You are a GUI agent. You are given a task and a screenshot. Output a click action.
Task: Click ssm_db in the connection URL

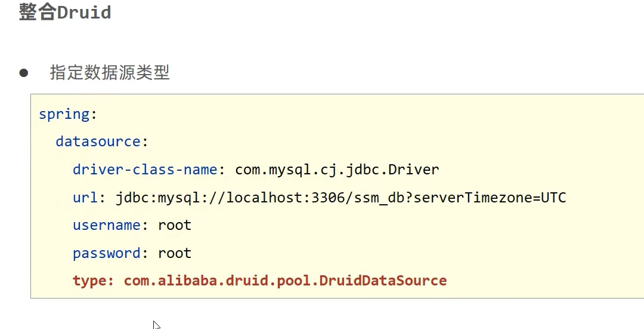click(379, 198)
